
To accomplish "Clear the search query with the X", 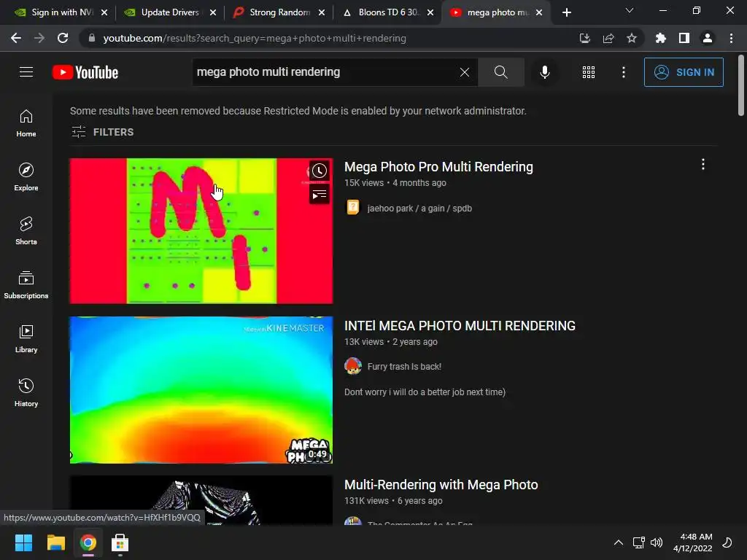I will click(465, 72).
